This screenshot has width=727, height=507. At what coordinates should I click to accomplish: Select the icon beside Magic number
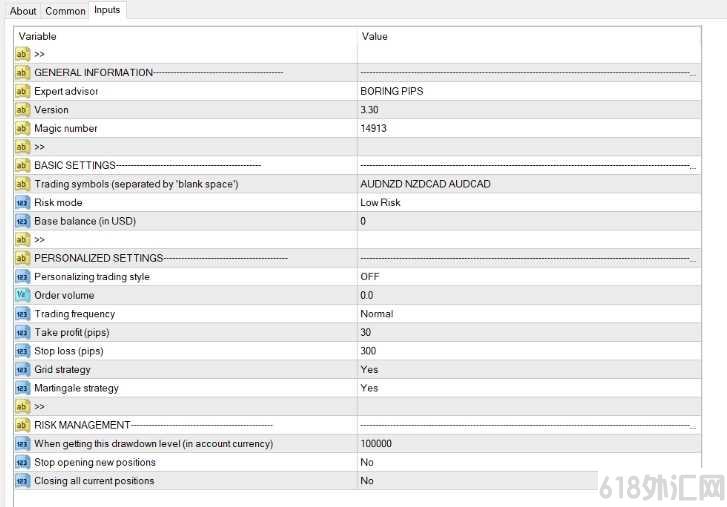[x=22, y=128]
